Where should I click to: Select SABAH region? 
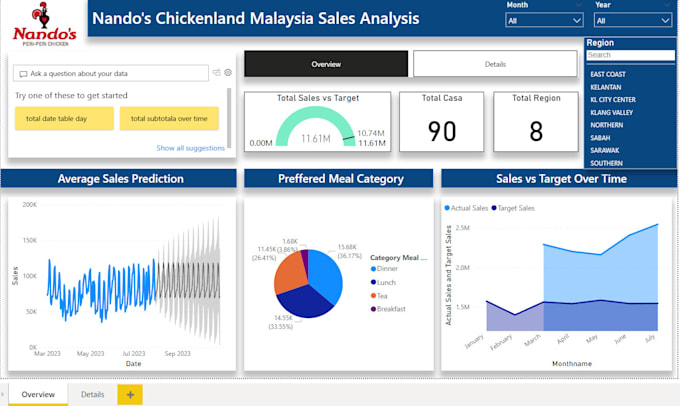(x=600, y=138)
